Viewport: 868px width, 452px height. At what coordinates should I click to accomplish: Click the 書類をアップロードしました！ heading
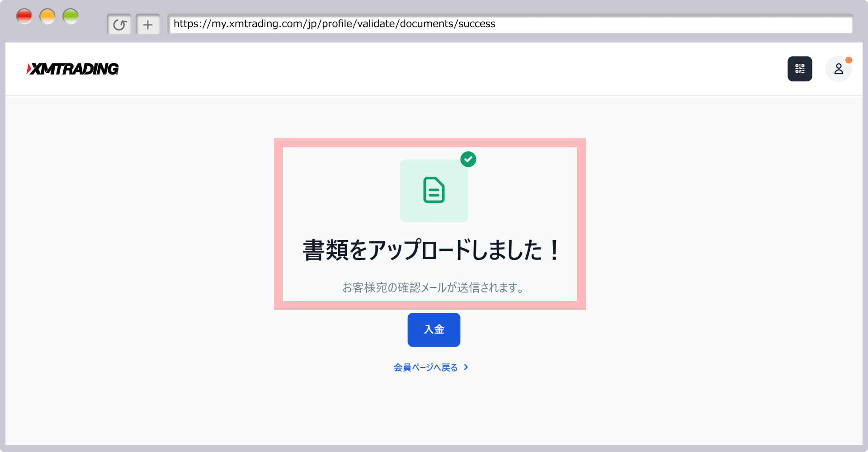click(x=431, y=250)
